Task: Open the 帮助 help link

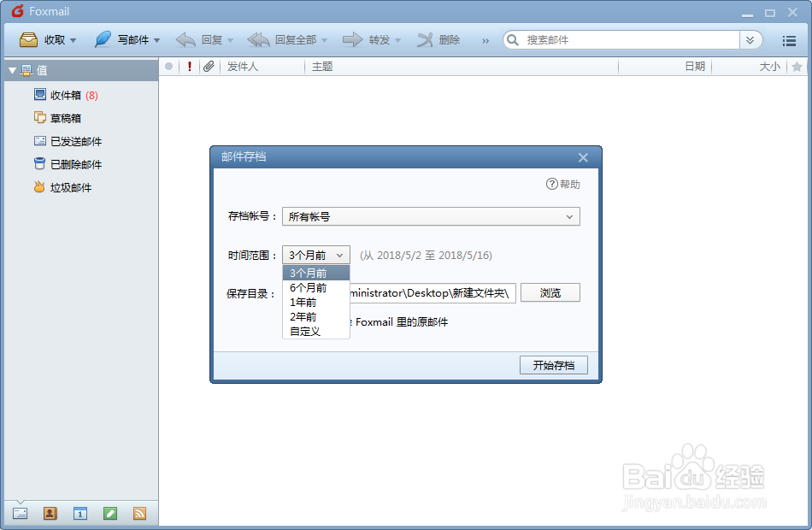Action: (x=562, y=182)
